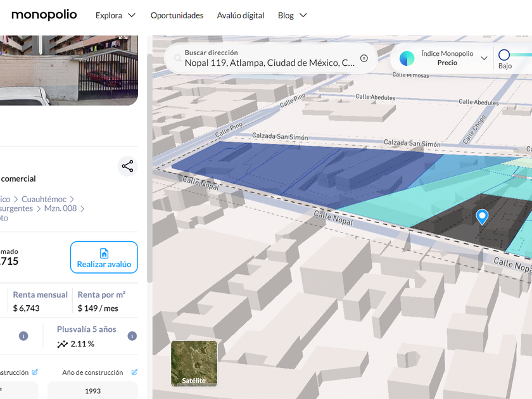This screenshot has height=399, width=532.
Task: Click the $ 6,743 rent value
Action: click(26, 308)
